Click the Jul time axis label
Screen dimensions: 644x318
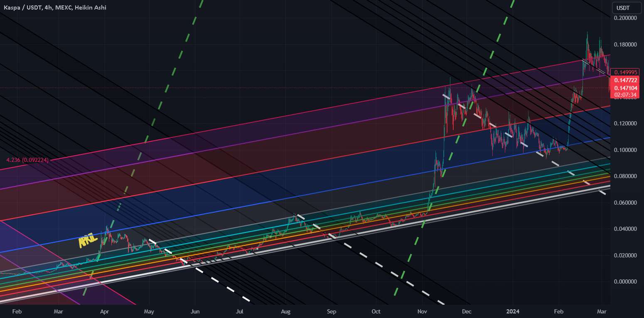click(239, 311)
